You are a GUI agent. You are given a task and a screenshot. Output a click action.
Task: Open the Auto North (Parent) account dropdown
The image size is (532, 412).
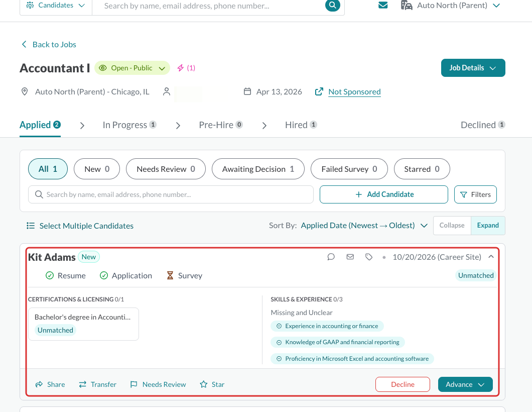point(451,6)
